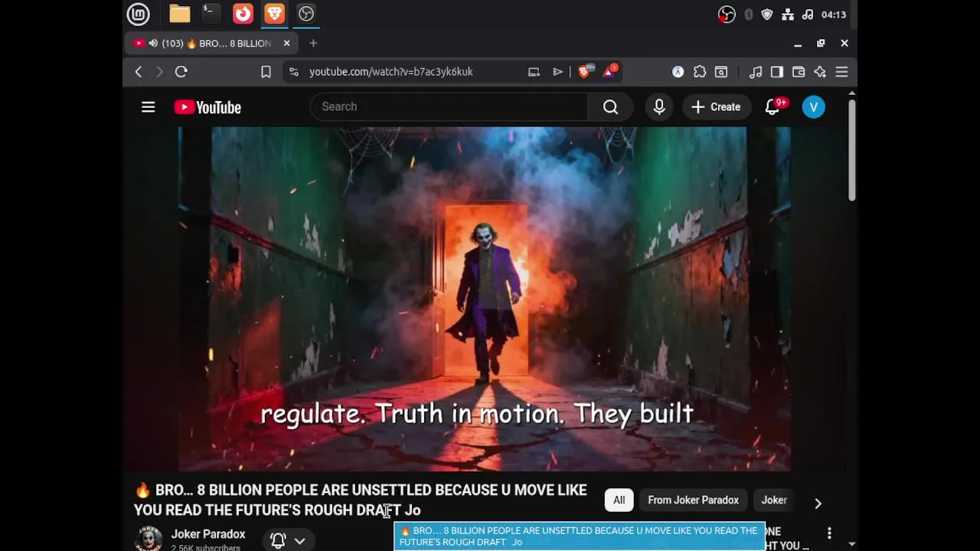Go back to the previous page

click(139, 72)
